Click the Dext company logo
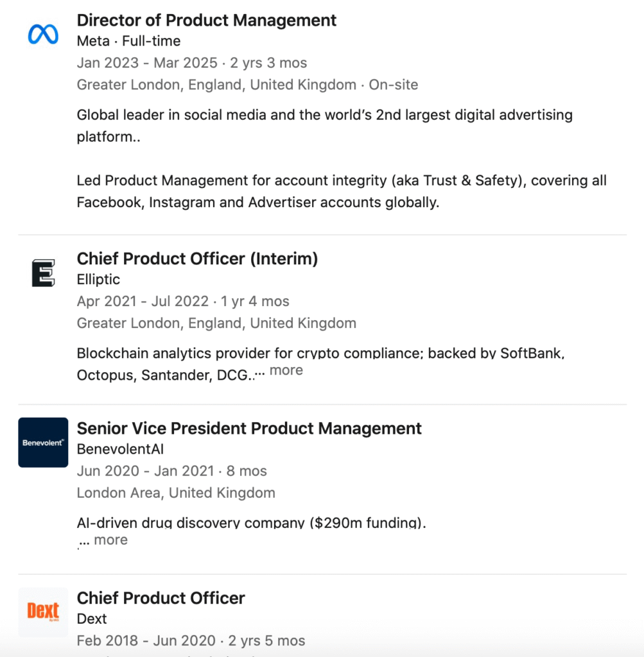644x657 pixels. 43,611
